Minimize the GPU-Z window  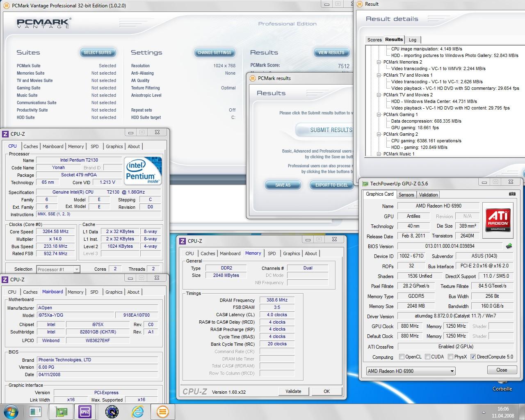(484, 182)
